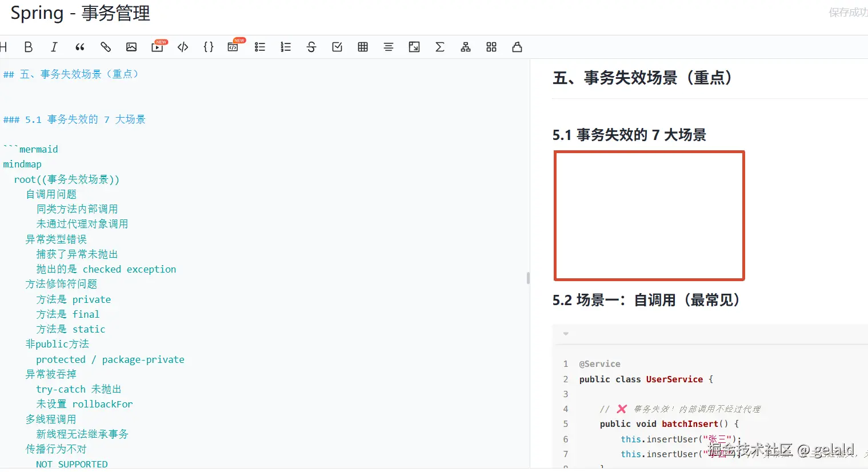
Task: Open the mind map diagram tool
Action: point(465,47)
